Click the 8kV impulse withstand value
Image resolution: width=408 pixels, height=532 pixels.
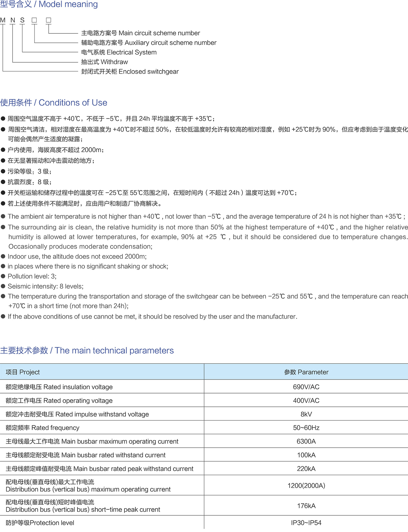(306, 414)
